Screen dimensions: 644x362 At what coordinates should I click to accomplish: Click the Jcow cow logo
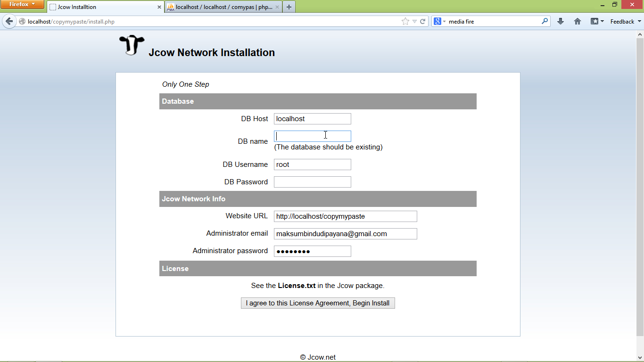[x=132, y=45]
